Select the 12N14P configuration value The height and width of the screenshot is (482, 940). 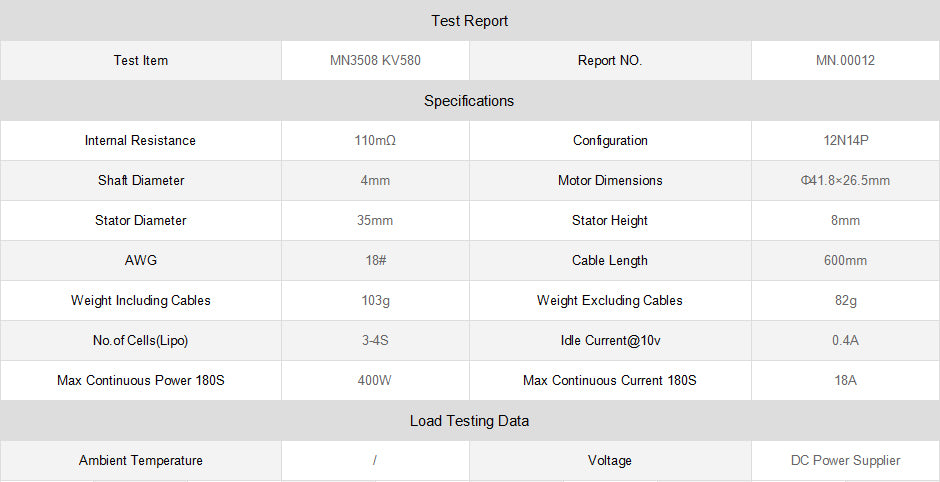coord(845,141)
